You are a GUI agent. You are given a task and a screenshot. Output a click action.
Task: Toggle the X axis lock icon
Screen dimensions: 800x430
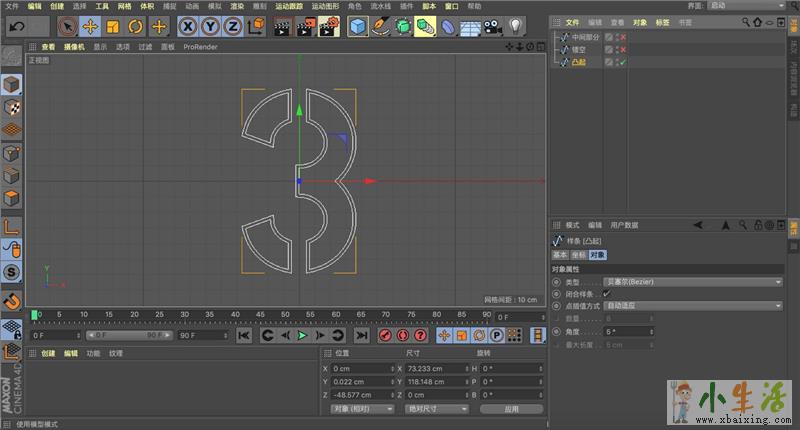pyautogui.click(x=188, y=26)
